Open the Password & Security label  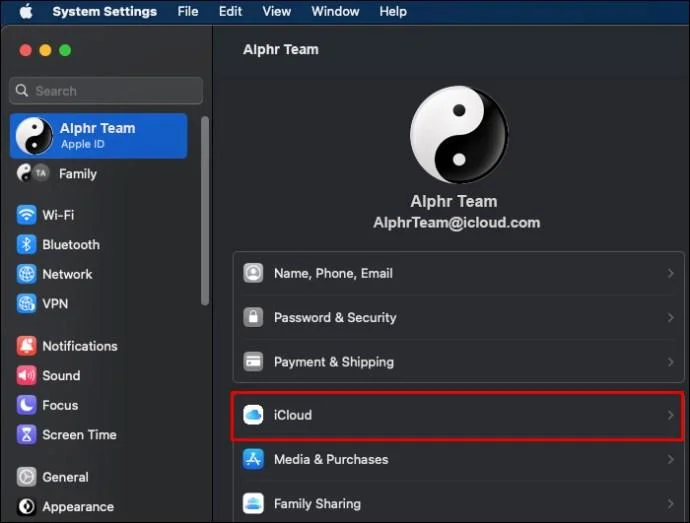335,318
